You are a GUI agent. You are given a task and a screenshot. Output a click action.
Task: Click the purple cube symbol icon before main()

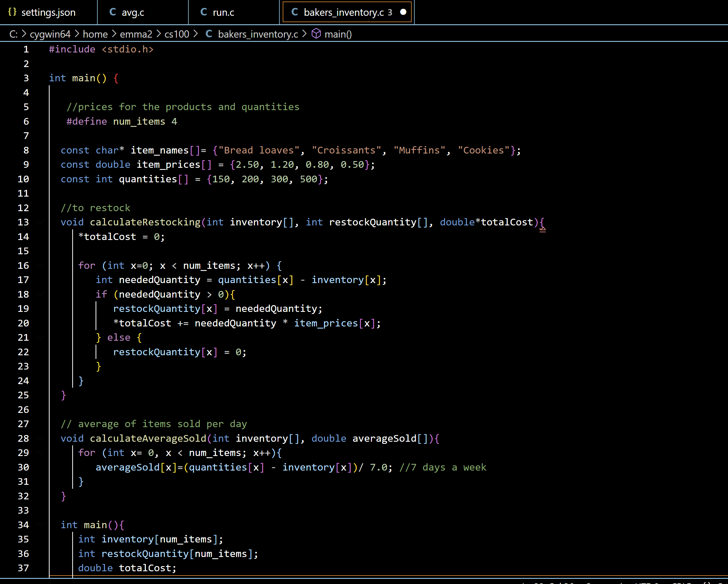(316, 34)
